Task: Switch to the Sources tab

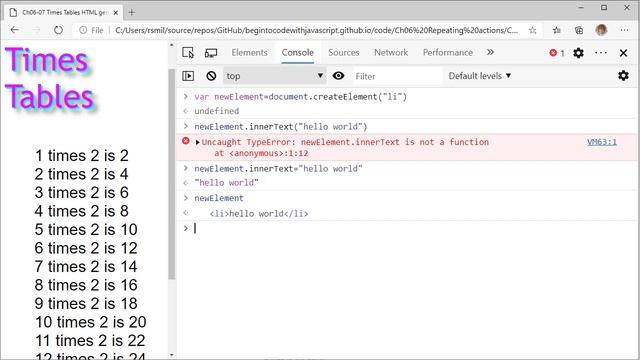Action: [x=344, y=53]
